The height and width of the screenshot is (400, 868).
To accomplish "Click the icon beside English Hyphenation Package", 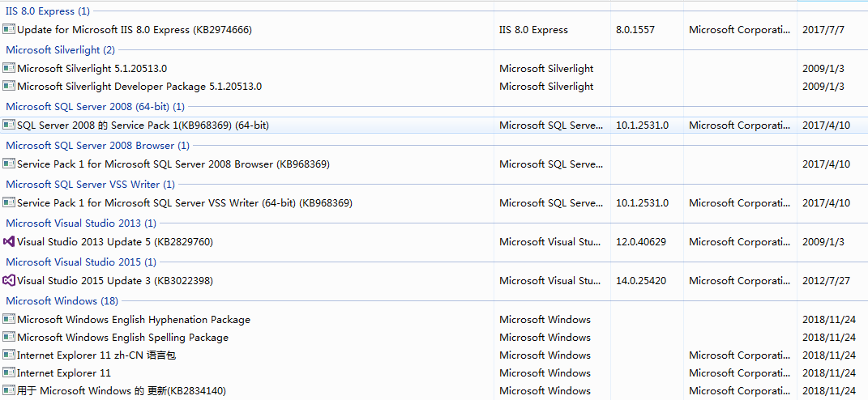I will (8, 320).
